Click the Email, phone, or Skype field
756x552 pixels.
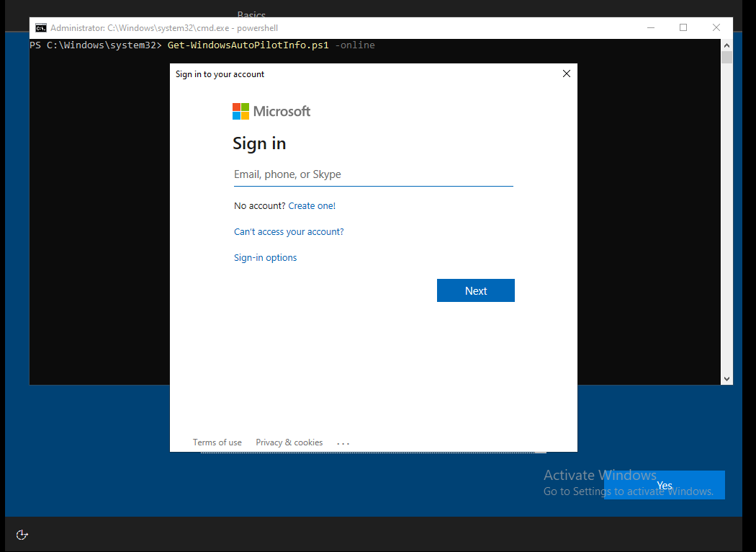pyautogui.click(x=373, y=174)
